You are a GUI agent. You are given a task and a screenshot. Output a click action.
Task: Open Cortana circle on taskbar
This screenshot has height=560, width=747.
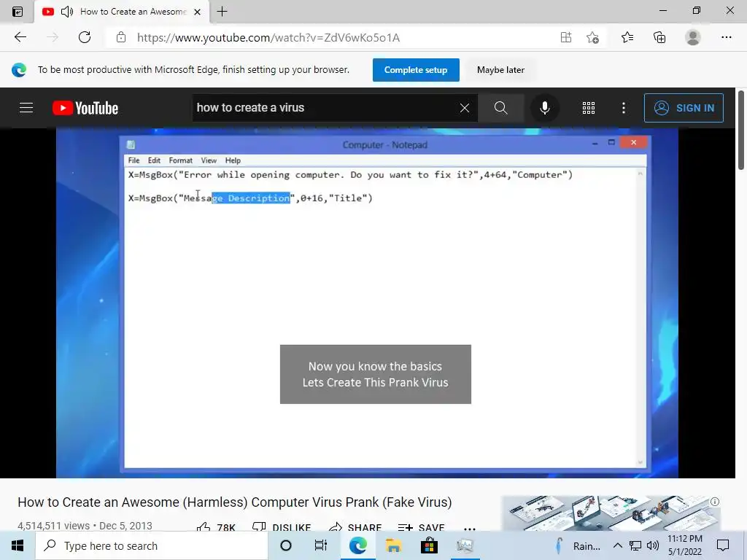(286, 545)
